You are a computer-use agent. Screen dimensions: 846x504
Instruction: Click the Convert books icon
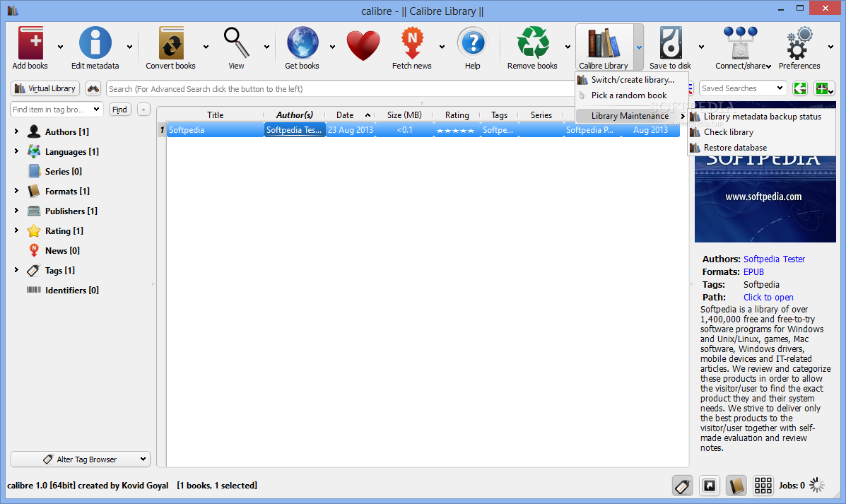pyautogui.click(x=171, y=43)
